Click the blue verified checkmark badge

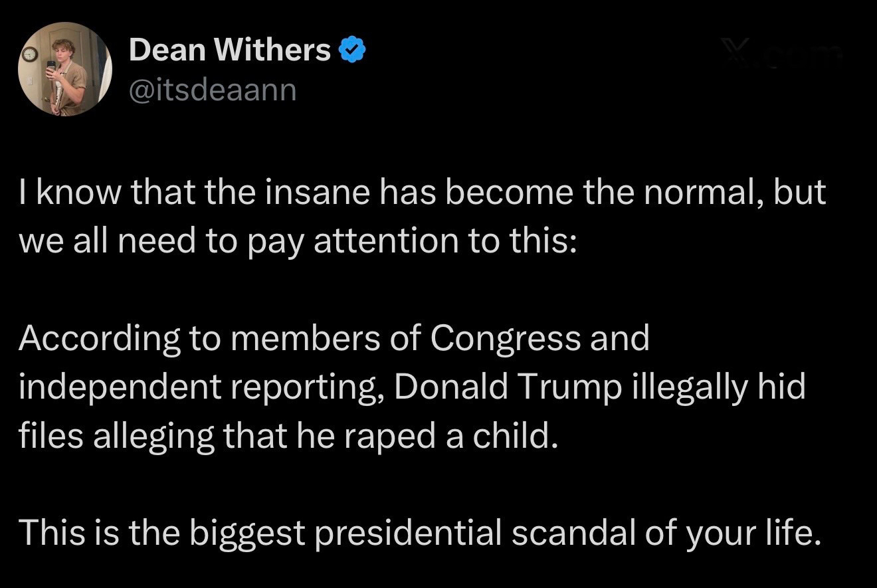[351, 49]
